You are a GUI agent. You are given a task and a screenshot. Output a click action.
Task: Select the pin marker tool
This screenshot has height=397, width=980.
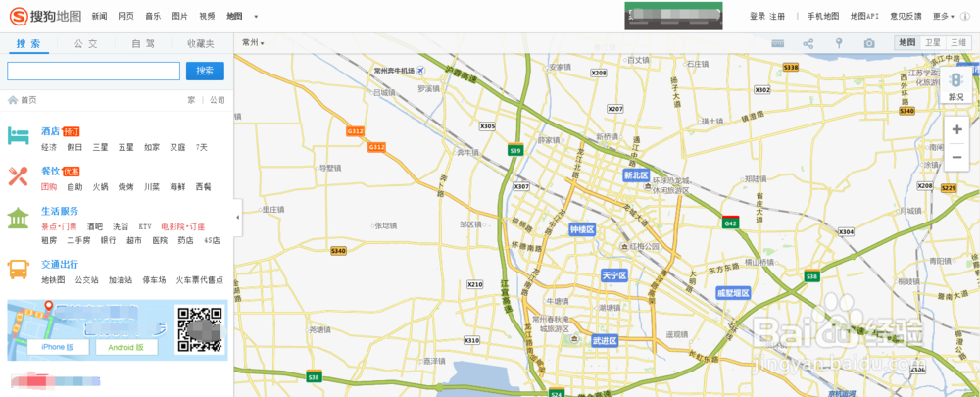(839, 43)
